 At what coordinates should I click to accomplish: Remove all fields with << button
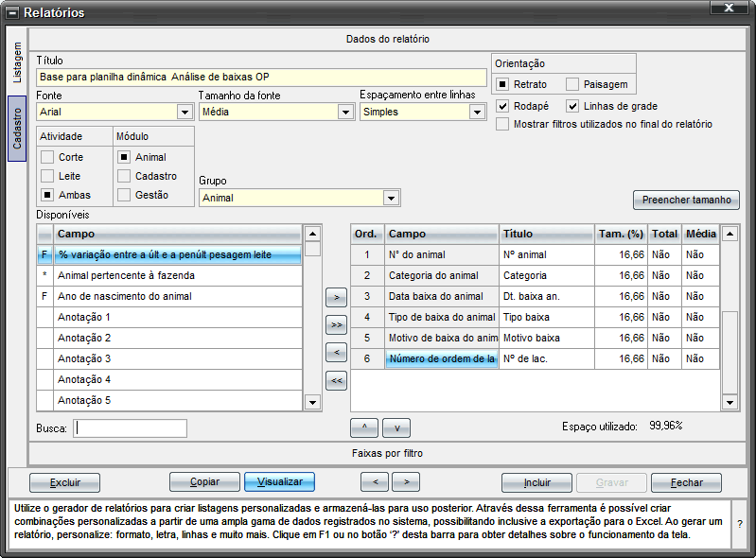point(336,381)
